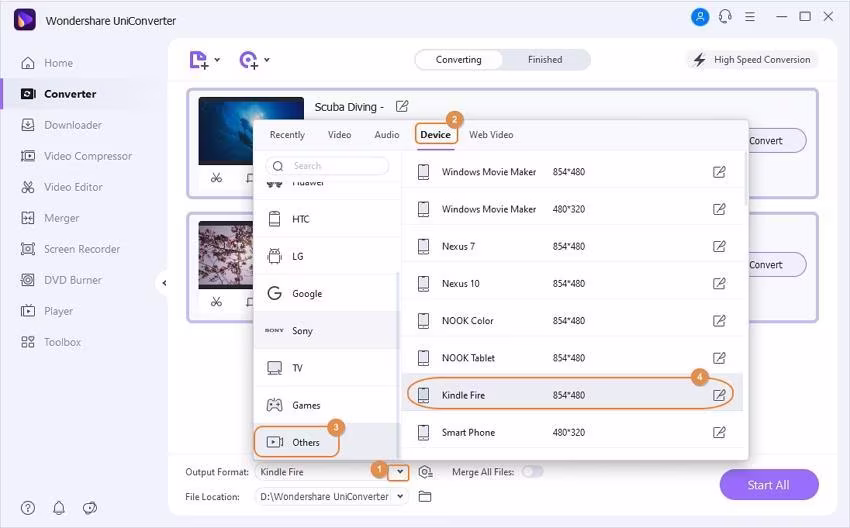Select the Kindle Fire preset
This screenshot has height=528, width=850.
click(x=573, y=395)
